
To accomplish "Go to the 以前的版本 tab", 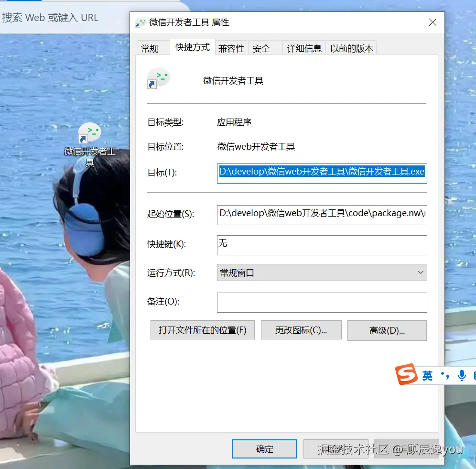I will (352, 48).
